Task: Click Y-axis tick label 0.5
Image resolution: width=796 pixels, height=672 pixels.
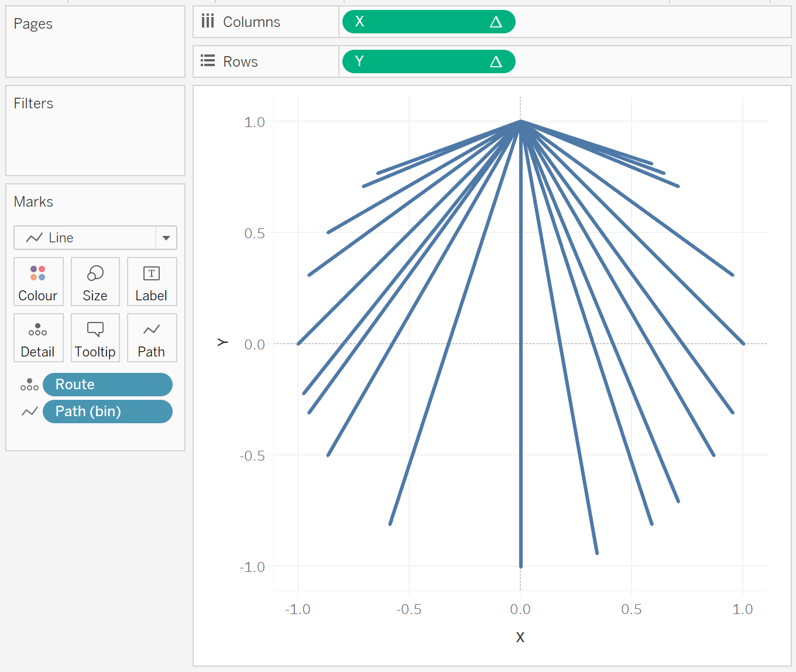Action: [255, 233]
